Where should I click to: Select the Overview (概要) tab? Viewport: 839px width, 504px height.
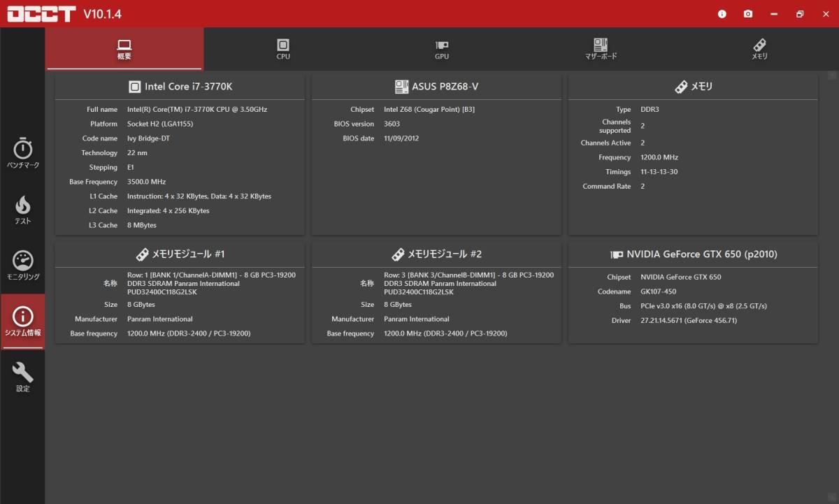click(x=124, y=49)
